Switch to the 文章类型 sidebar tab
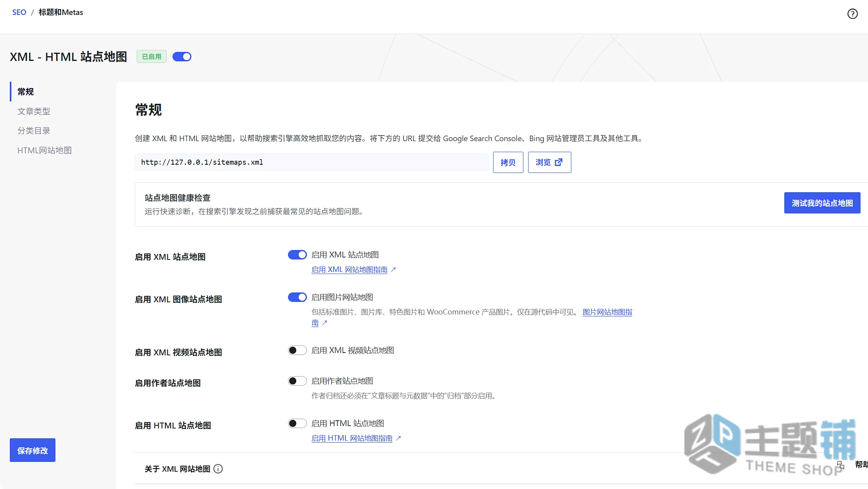 coord(34,111)
